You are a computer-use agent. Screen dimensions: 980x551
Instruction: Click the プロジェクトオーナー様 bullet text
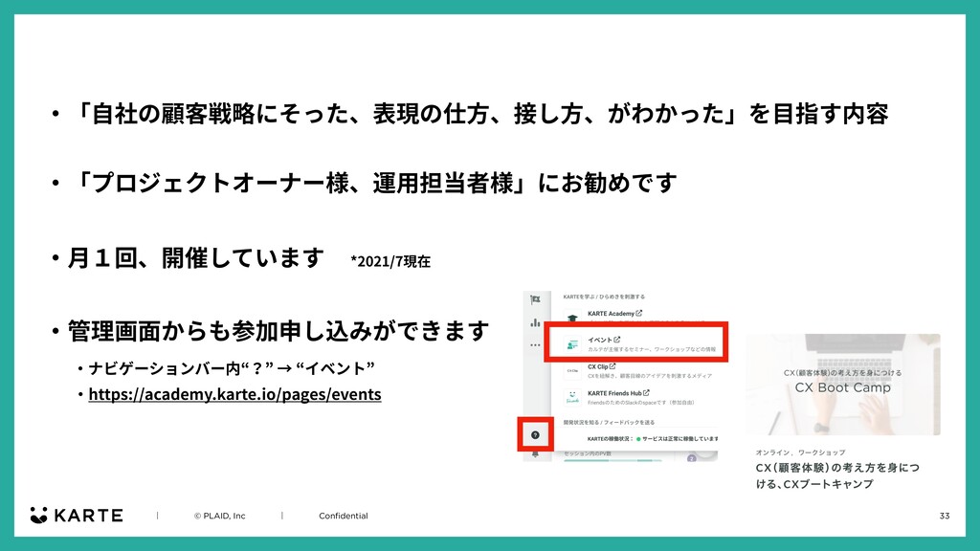click(373, 183)
